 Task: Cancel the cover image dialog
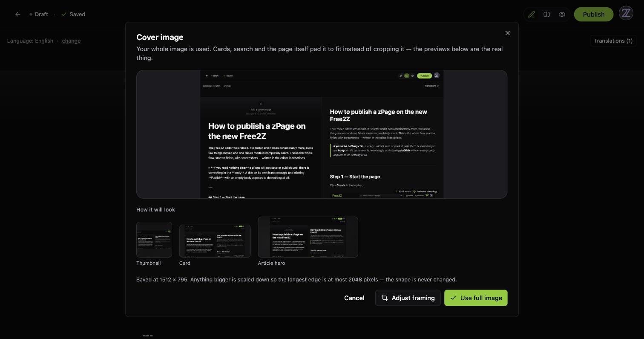point(354,298)
